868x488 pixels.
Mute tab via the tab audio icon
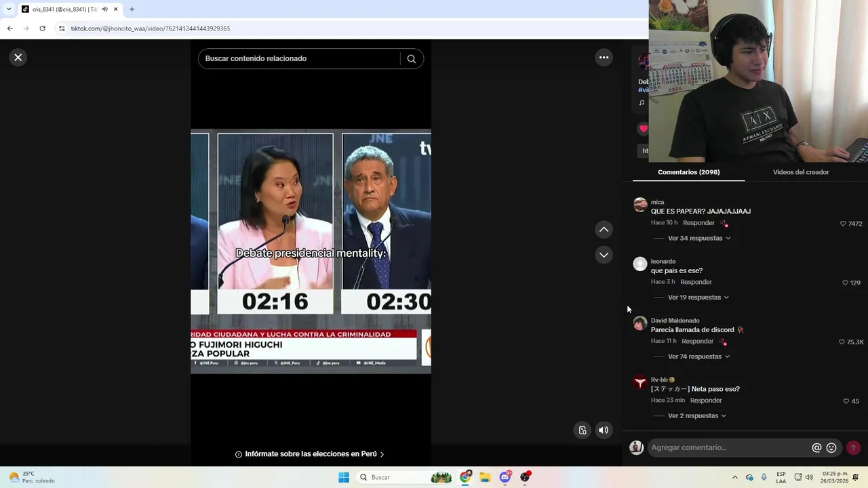(104, 9)
